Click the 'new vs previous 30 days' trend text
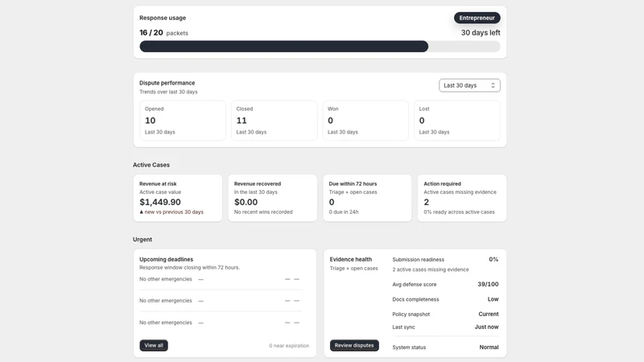 (174, 212)
